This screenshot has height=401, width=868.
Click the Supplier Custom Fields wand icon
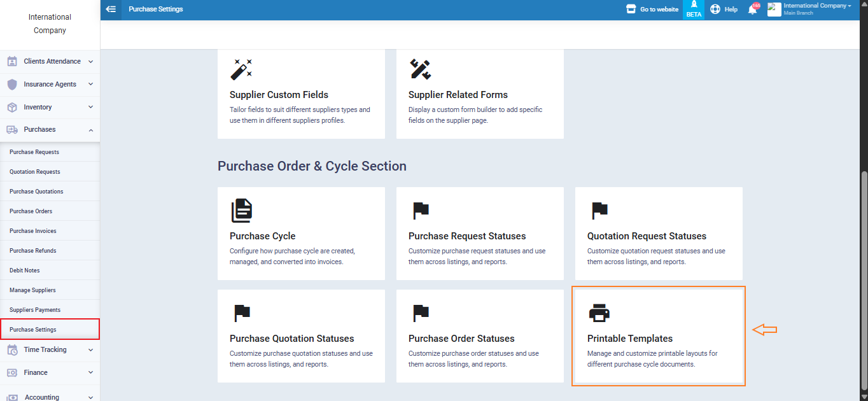241,69
